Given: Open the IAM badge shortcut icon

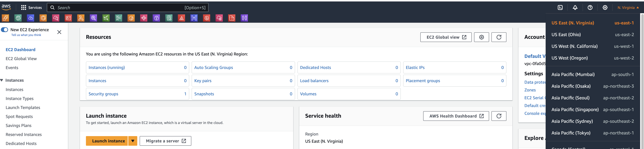Looking at the screenshot, I should coord(68,18).
